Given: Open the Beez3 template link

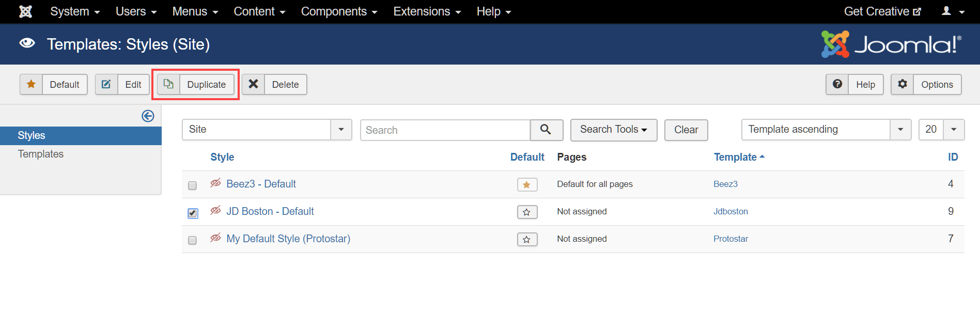Looking at the screenshot, I should (x=725, y=184).
